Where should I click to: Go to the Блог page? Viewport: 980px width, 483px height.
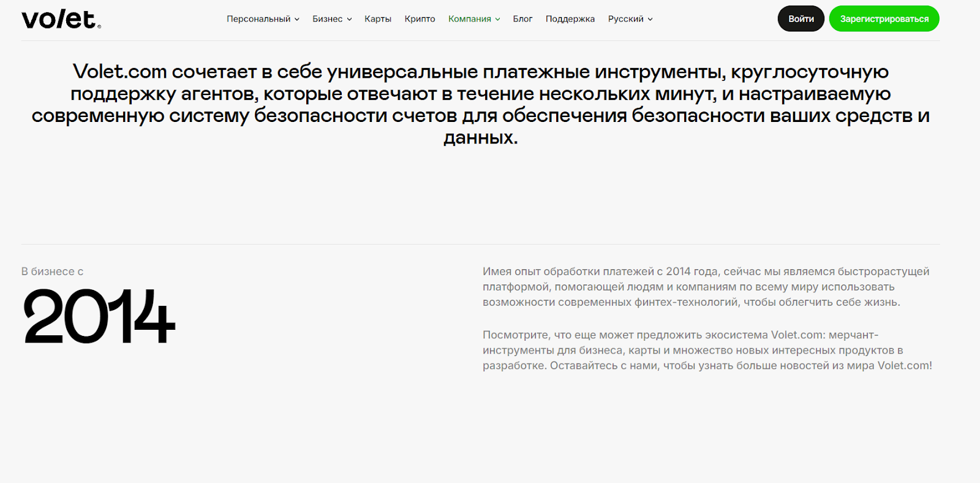[x=522, y=19]
